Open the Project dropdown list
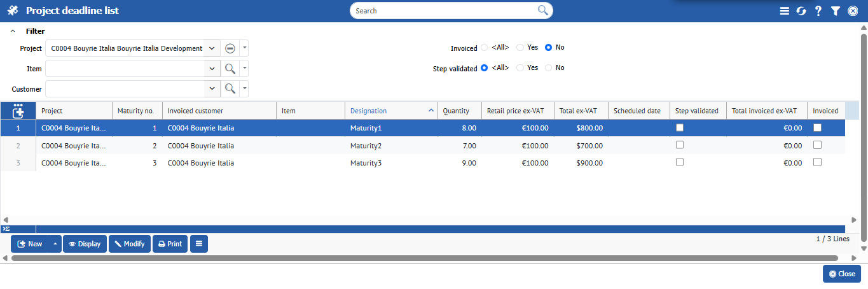 212,48
